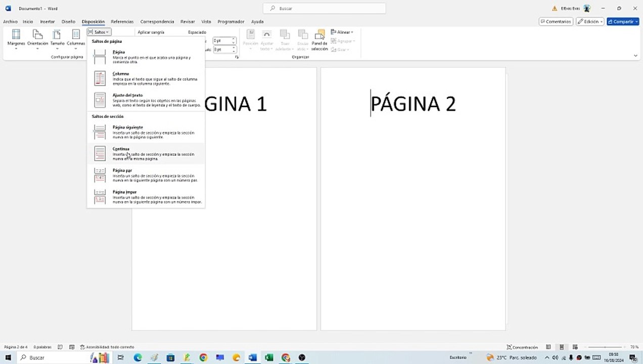643x364 pixels.
Task: Insert Página impar section break
Action: tap(146, 197)
